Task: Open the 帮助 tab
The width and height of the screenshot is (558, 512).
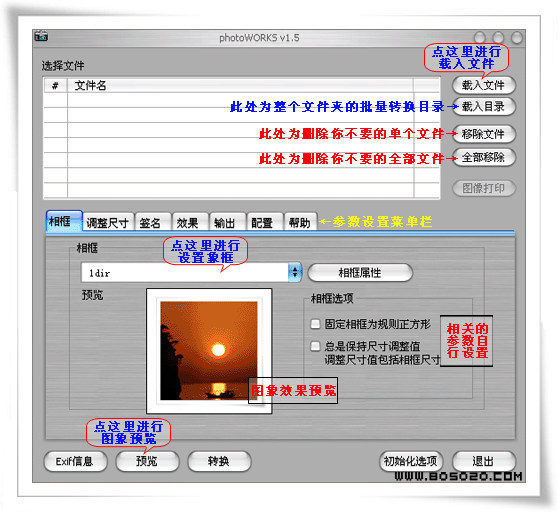Action: 301,223
